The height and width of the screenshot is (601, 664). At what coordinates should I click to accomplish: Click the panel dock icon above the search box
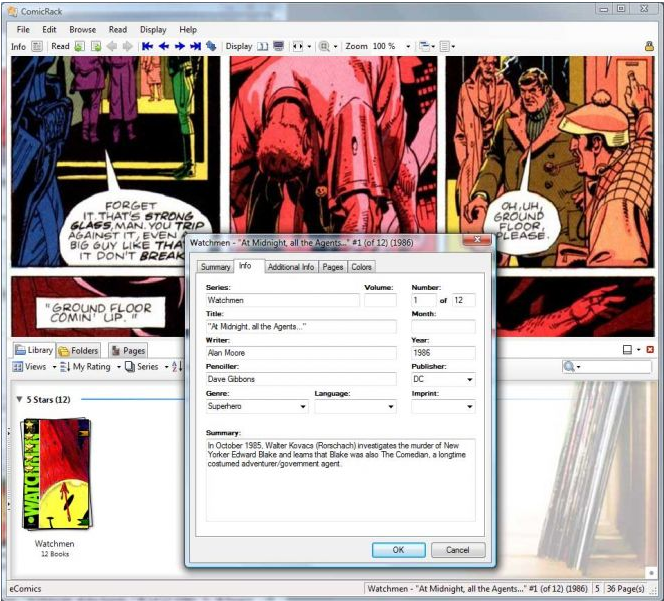(628, 349)
